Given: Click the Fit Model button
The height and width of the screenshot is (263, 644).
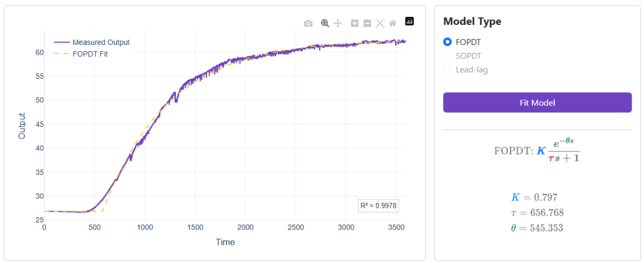Looking at the screenshot, I should coord(537,102).
